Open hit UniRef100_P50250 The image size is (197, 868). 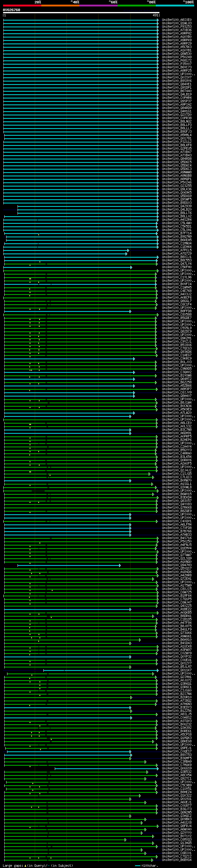pyautogui.click(x=176, y=542)
